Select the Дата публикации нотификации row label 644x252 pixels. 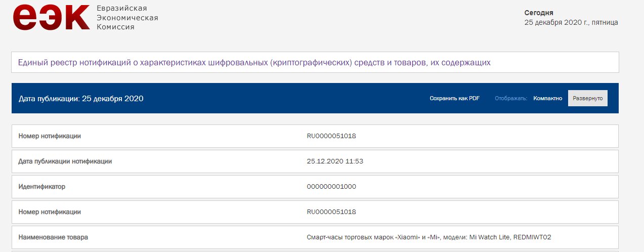[x=65, y=161]
